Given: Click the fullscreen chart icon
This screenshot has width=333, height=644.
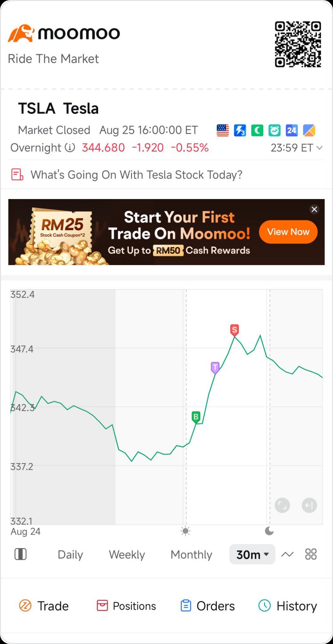Looking at the screenshot, I should (282, 505).
